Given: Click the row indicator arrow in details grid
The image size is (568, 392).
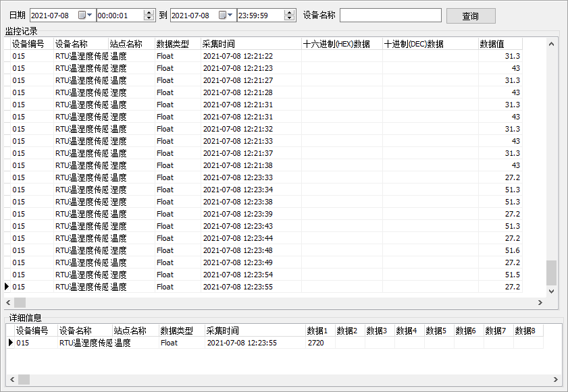Looking at the screenshot, I should 11,343.
